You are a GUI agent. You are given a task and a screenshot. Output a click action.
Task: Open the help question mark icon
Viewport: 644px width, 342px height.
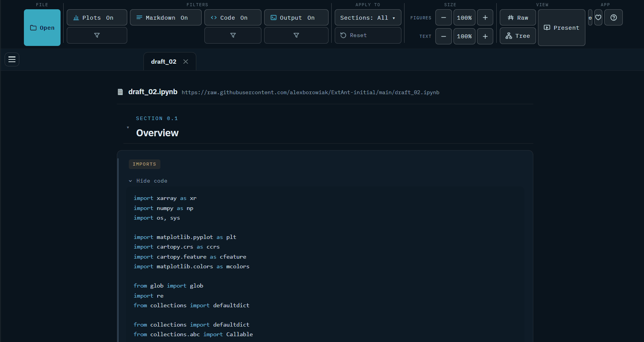coord(614,17)
